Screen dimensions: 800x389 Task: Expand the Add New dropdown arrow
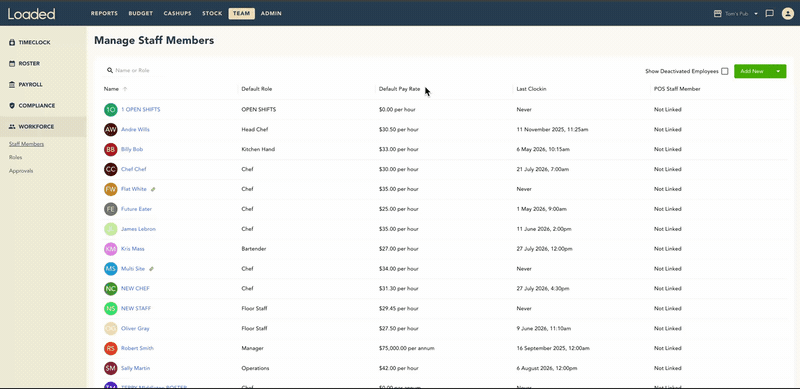pos(778,71)
